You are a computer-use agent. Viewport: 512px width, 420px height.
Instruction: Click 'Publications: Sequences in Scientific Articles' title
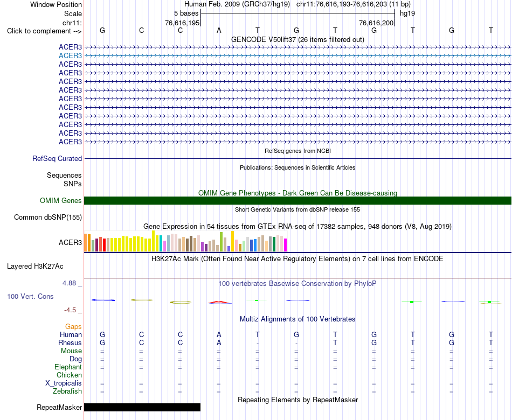click(x=297, y=168)
